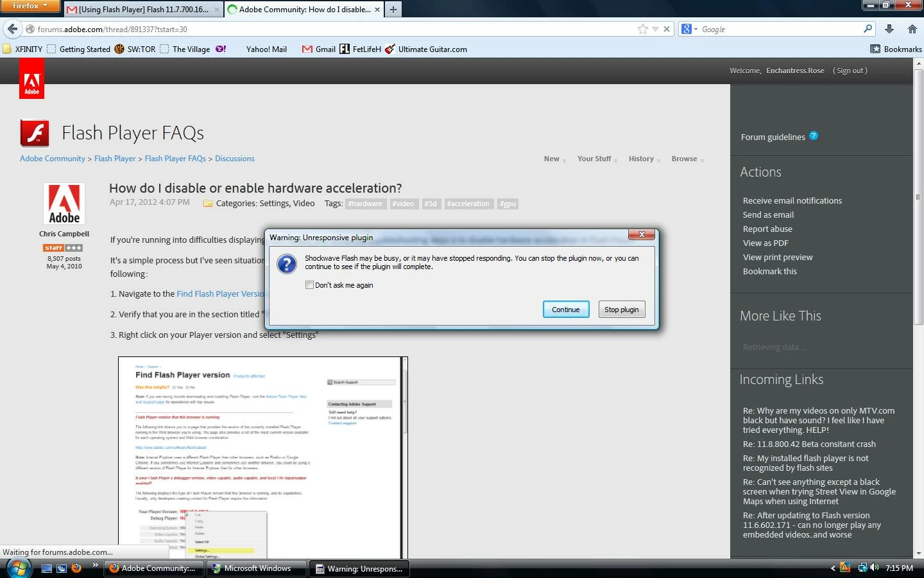Click in the Google search box
924x578 pixels.
pos(781,30)
